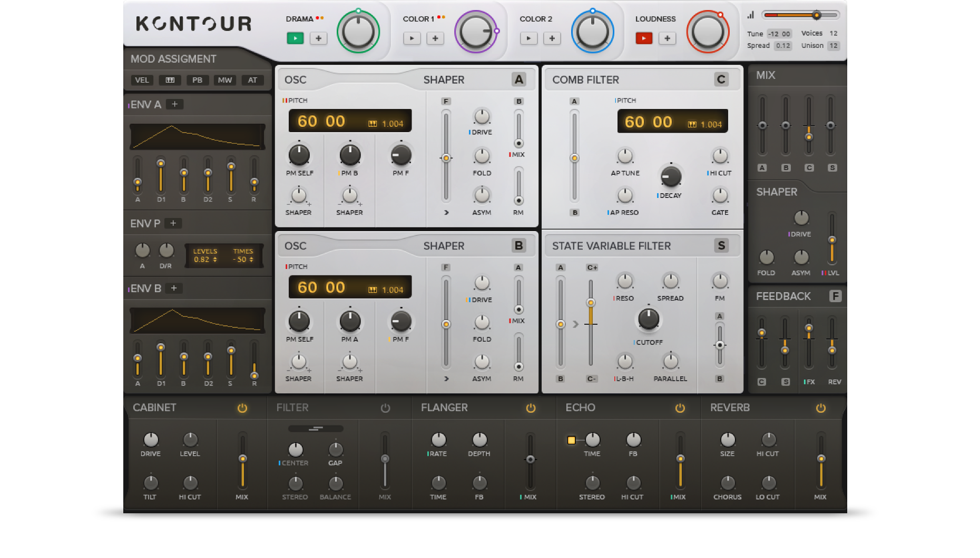Viewport: 980px width, 558px height.
Task: Select the MW mod assignment tab
Action: (225, 80)
